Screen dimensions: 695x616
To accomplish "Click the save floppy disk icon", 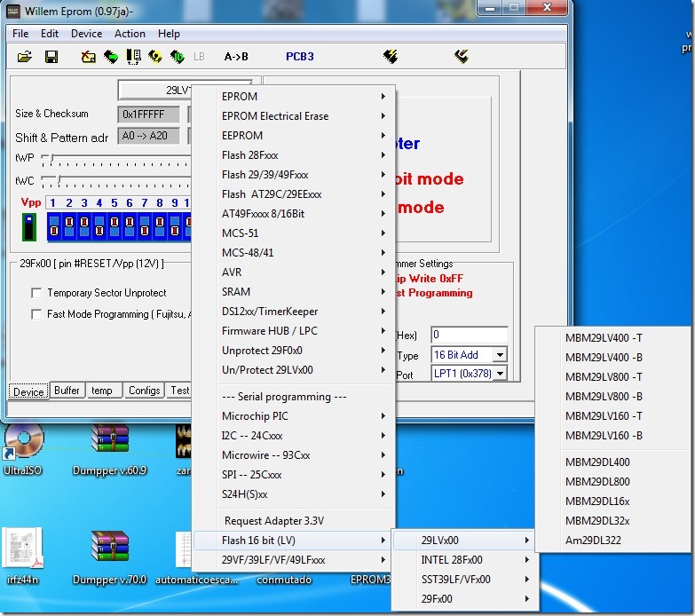I will [x=51, y=57].
